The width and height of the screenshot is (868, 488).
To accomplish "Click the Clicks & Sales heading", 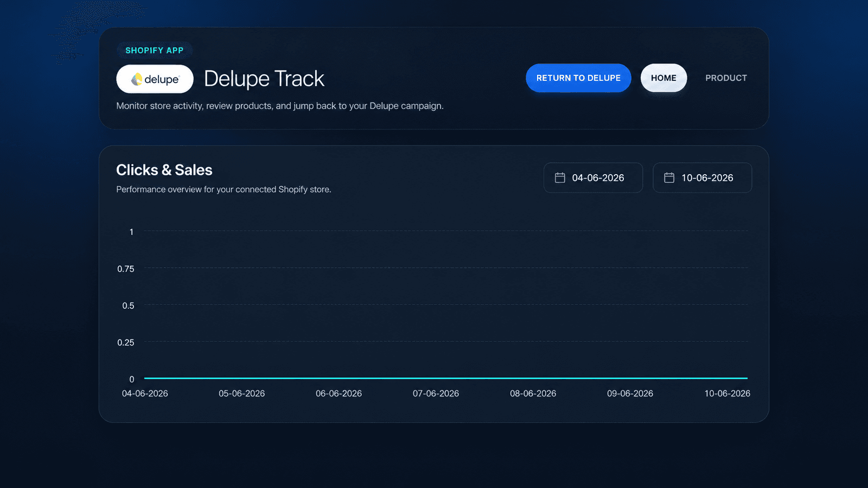I will [x=164, y=170].
